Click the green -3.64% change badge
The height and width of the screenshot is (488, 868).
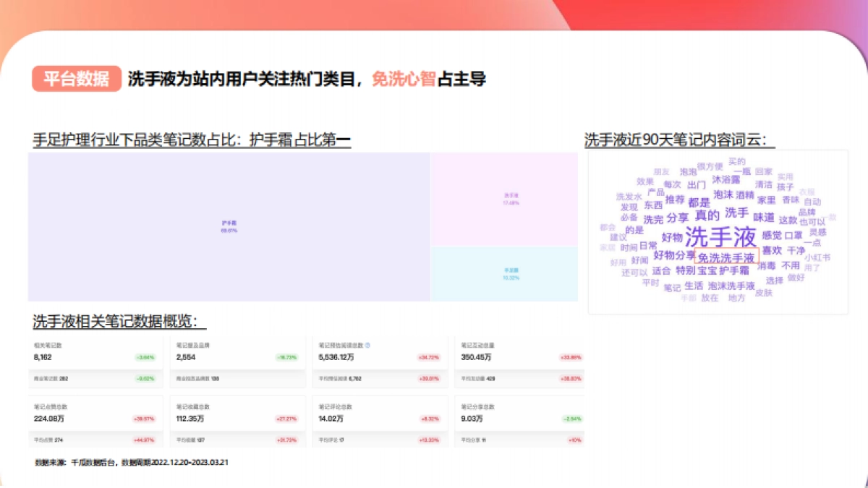pos(145,356)
